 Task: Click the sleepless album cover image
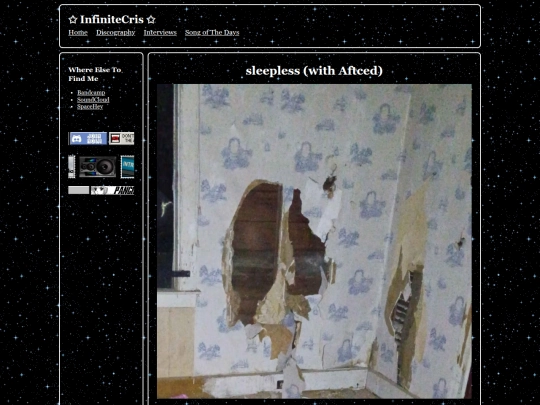[x=314, y=241]
